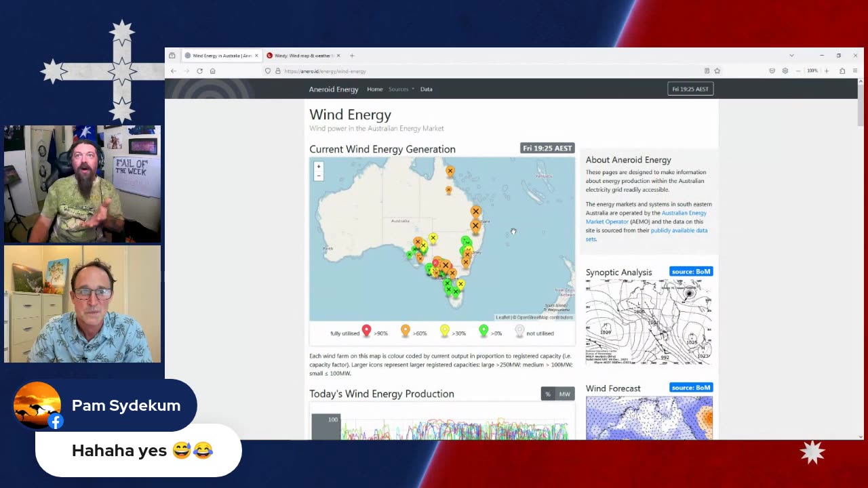The height and width of the screenshot is (488, 868).
Task: Click the Today's Wind Energy Production heading
Action: [382, 394]
